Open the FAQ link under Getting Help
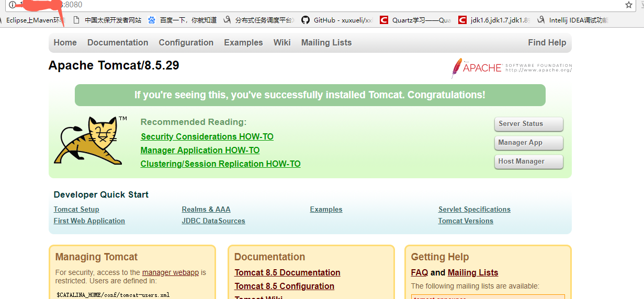This screenshot has width=644, height=299. coord(420,273)
